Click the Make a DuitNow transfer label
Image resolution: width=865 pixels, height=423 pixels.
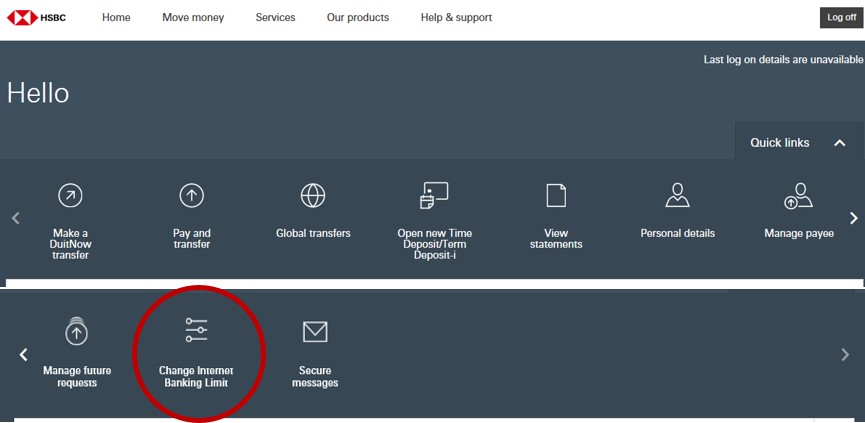[70, 244]
